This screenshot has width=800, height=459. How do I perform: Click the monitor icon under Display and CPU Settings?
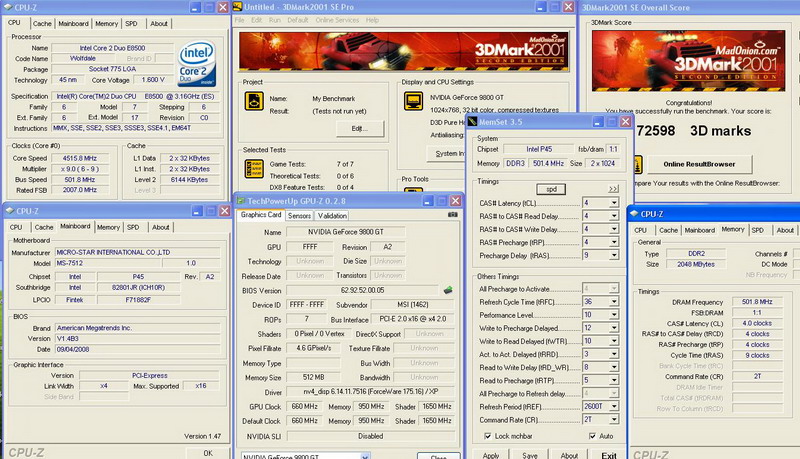[413, 100]
